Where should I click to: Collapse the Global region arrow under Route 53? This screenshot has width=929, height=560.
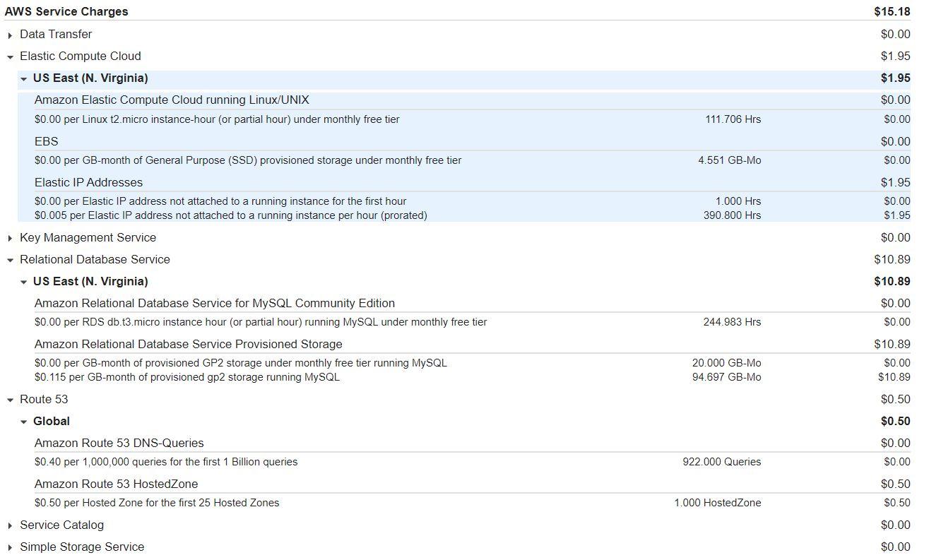click(x=24, y=422)
